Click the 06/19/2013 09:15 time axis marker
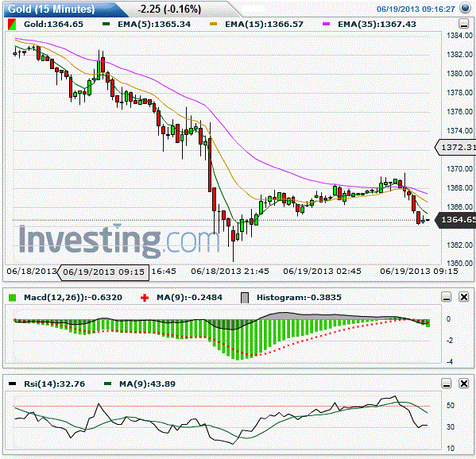This screenshot has width=476, height=459. [x=103, y=272]
